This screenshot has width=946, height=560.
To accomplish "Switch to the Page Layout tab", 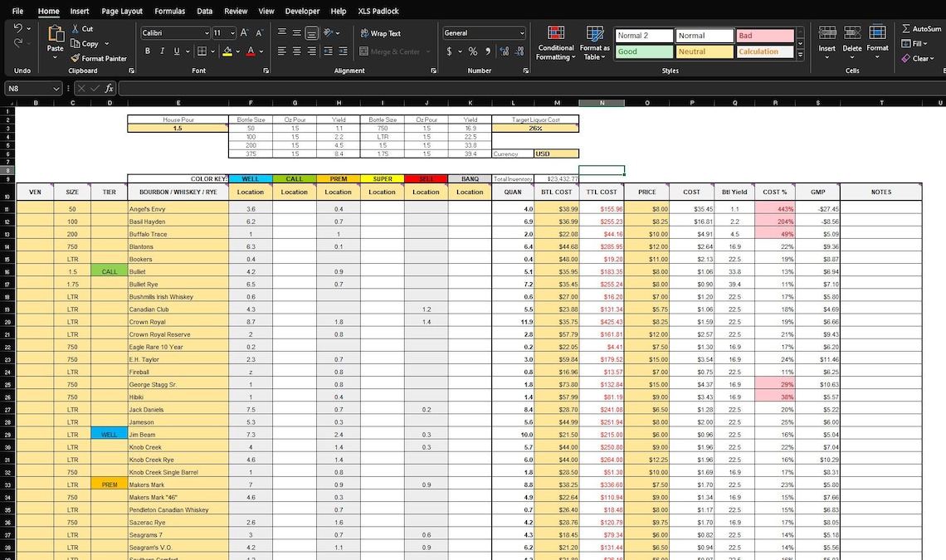I will tap(122, 11).
